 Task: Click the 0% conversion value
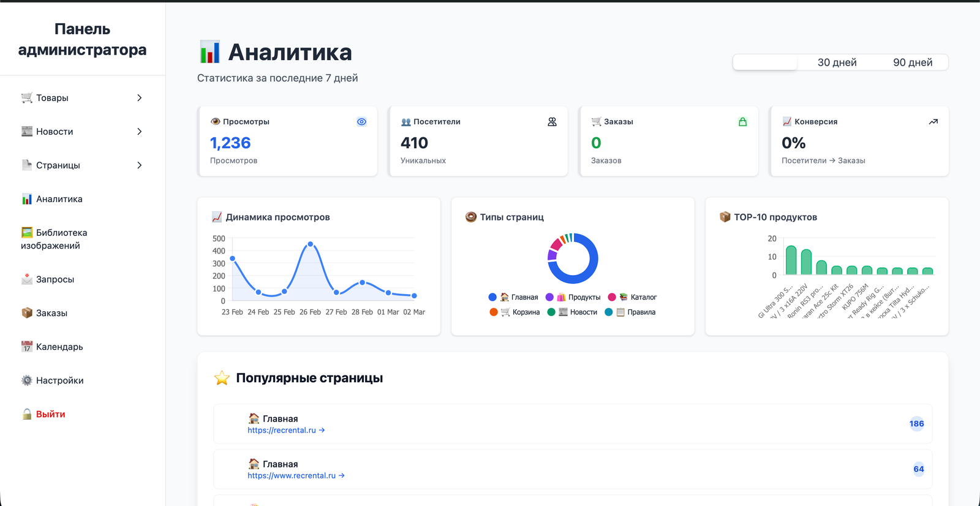(794, 143)
